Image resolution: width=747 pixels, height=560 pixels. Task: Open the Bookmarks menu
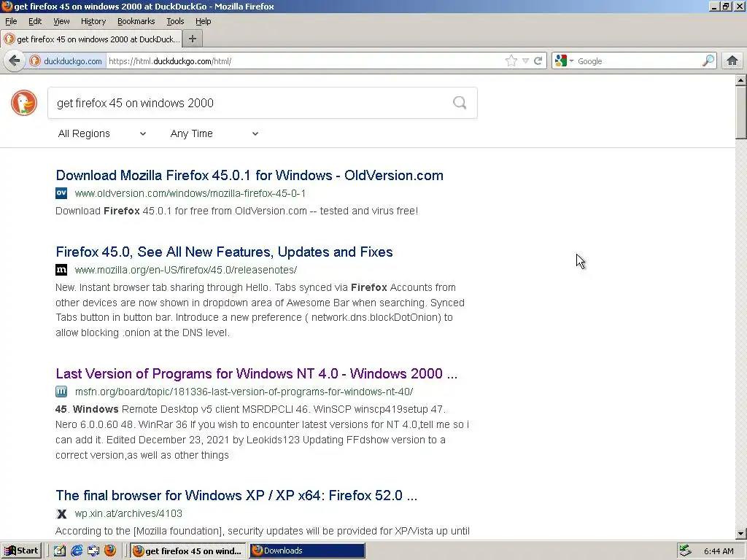(x=136, y=21)
